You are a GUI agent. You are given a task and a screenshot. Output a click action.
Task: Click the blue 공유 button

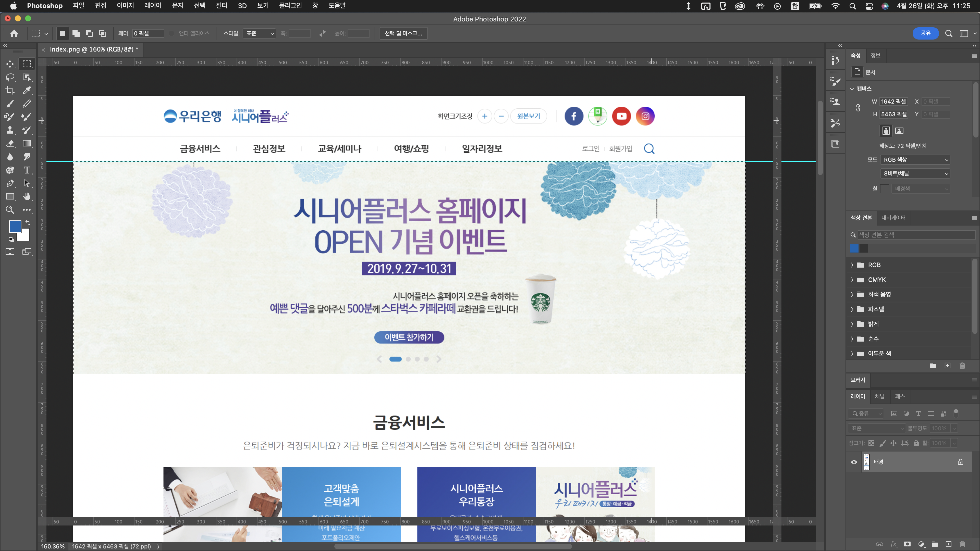coord(926,33)
